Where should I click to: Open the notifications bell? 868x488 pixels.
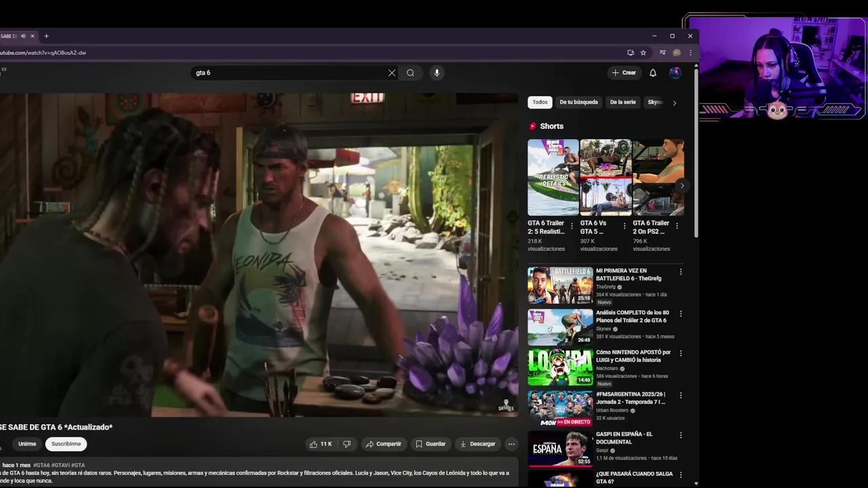(653, 73)
